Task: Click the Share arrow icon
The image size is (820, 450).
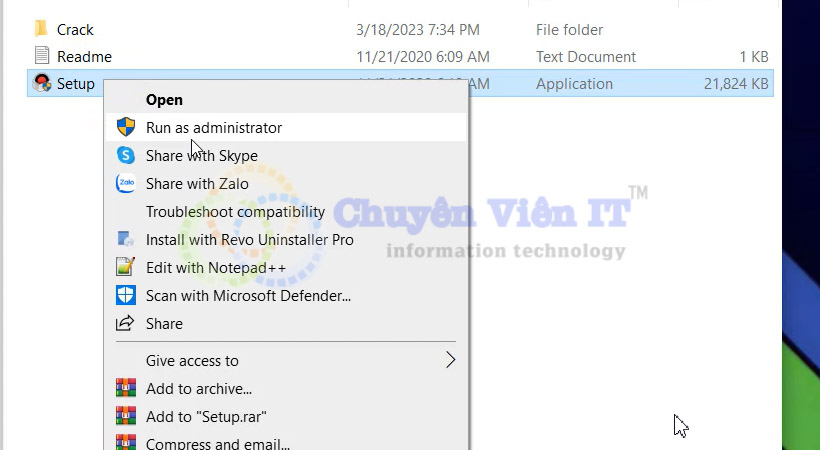Action: (125, 323)
